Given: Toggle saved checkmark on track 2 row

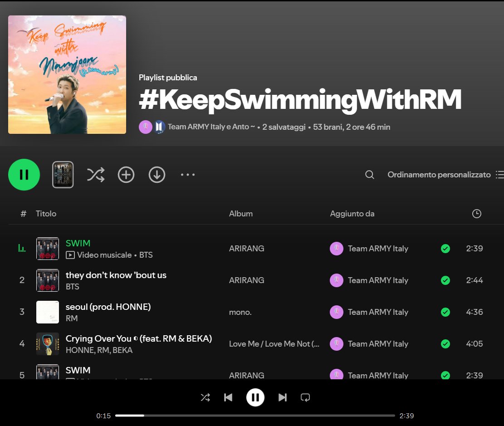Looking at the screenshot, I should click(x=445, y=280).
